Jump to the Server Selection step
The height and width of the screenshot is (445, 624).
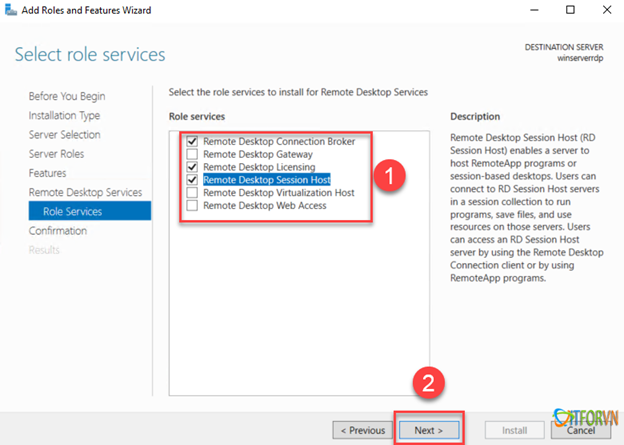(x=64, y=135)
